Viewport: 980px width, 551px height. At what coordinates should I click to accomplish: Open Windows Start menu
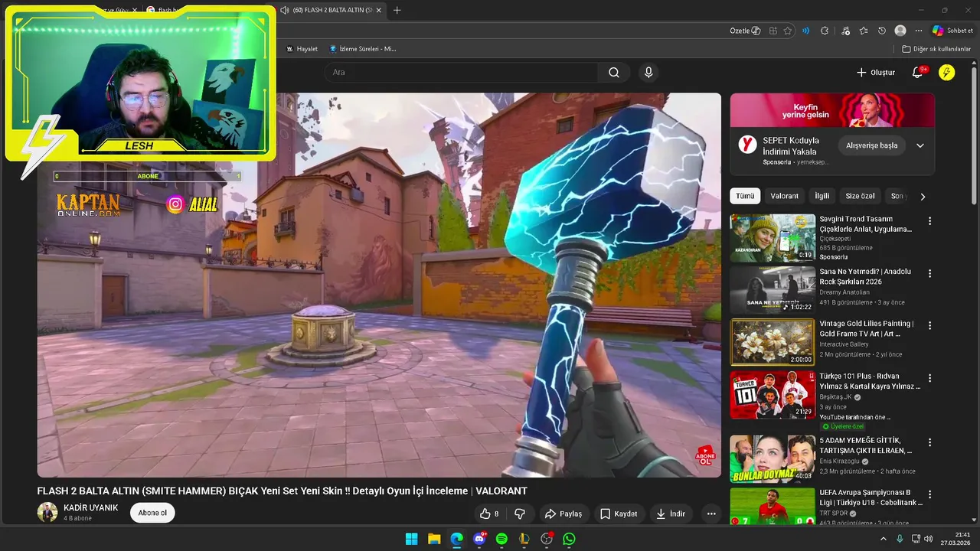(411, 539)
